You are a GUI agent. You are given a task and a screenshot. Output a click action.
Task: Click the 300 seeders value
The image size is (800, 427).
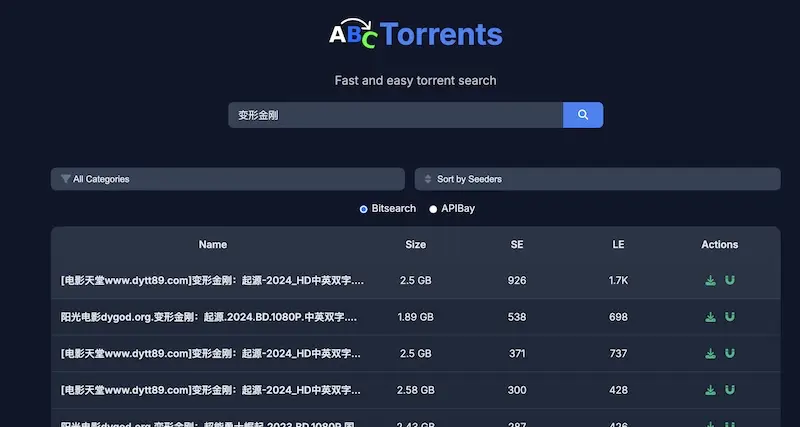[x=517, y=390]
